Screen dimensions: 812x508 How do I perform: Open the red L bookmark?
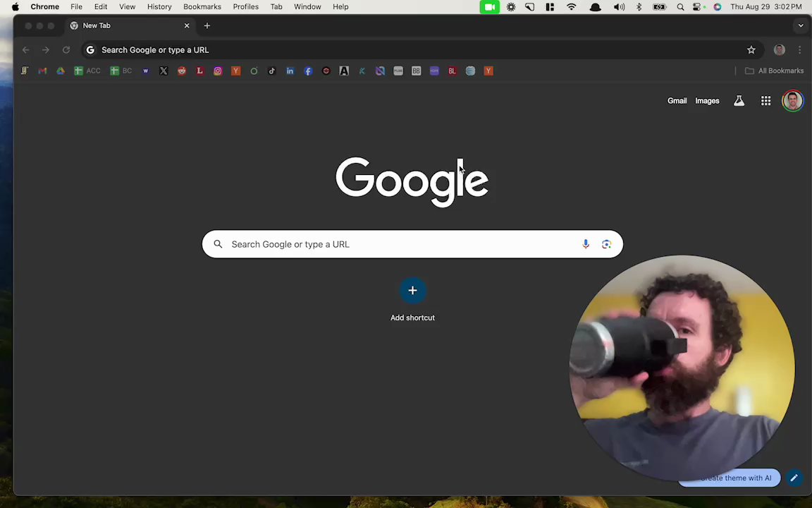coord(200,71)
